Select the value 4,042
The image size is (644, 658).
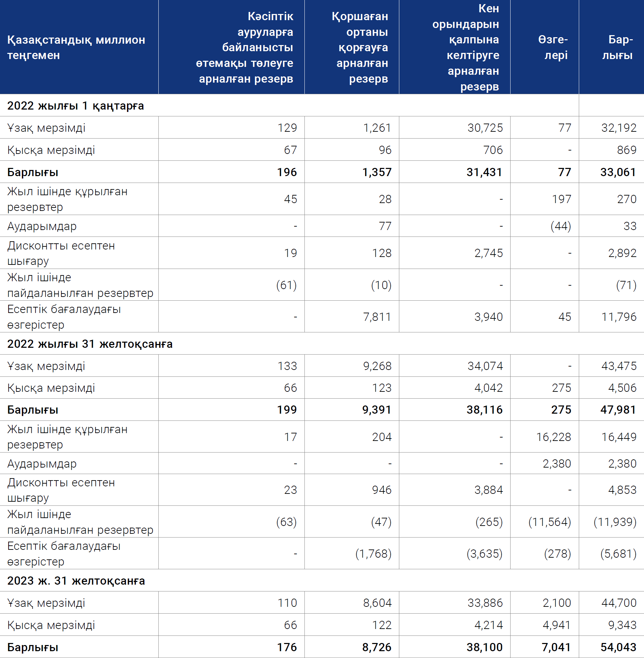488,388
